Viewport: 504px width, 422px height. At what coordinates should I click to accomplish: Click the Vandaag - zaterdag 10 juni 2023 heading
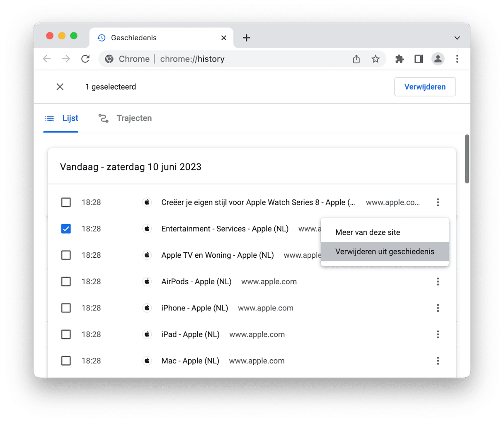131,167
